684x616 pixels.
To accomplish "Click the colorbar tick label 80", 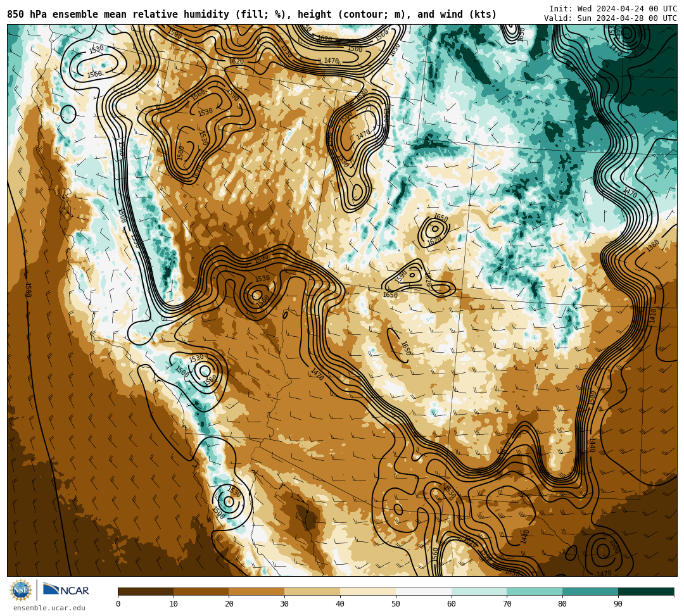I will click(562, 604).
